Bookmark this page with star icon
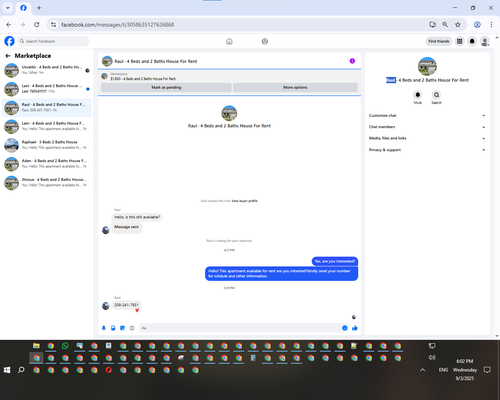500x400 pixels. click(x=458, y=24)
